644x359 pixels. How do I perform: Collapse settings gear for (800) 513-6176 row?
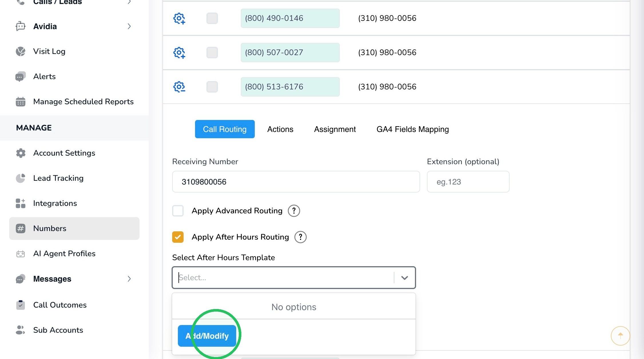[x=179, y=87]
